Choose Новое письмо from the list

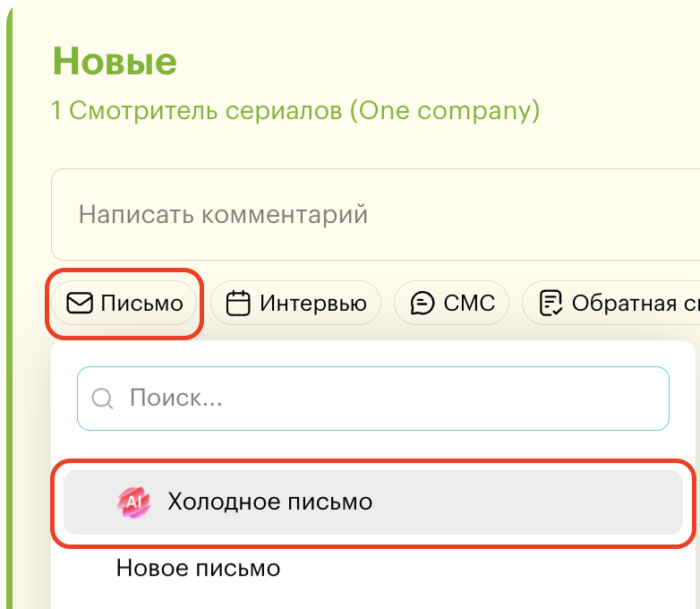pos(198,568)
